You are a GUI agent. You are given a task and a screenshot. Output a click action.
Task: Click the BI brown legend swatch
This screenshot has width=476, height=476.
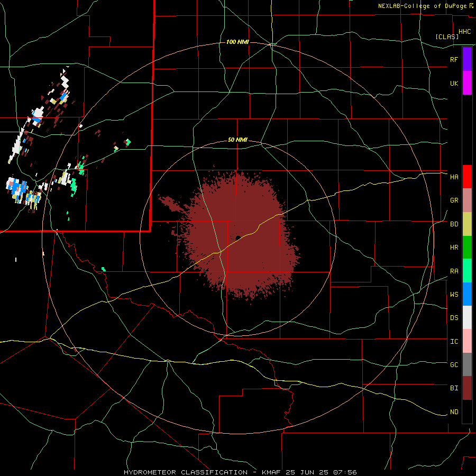click(467, 388)
